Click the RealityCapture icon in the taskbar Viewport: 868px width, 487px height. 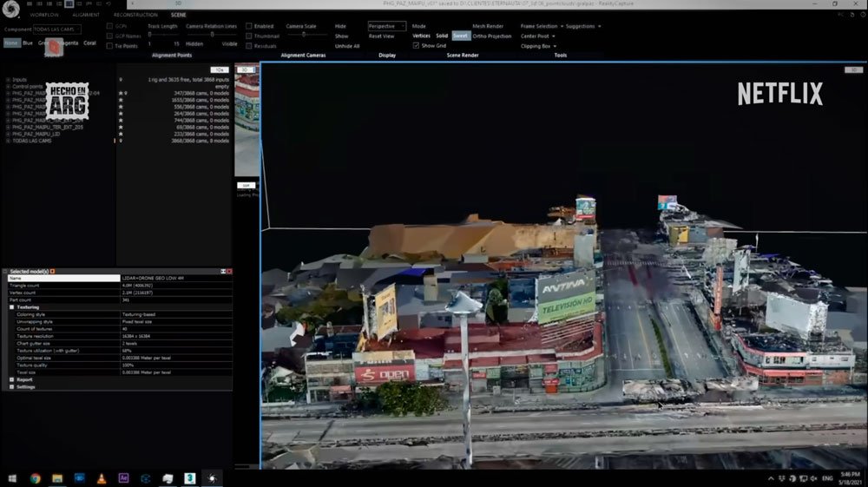click(212, 477)
